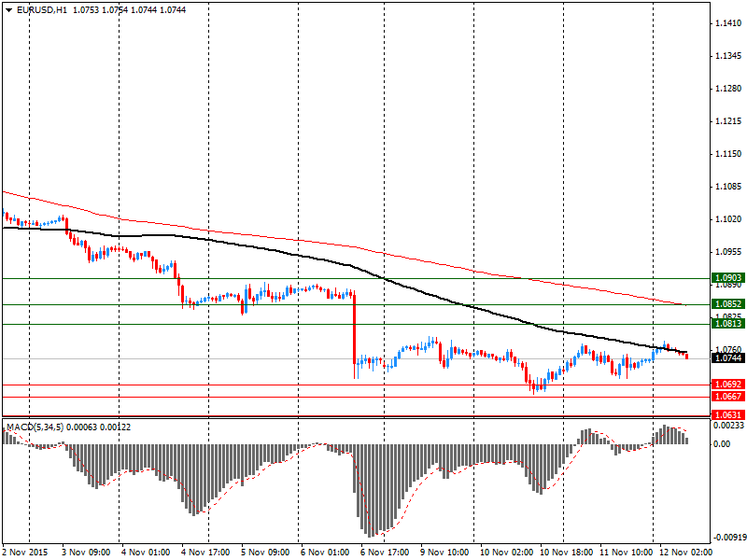Click the 1.1085 price scale value
747x560 pixels.
(728, 187)
